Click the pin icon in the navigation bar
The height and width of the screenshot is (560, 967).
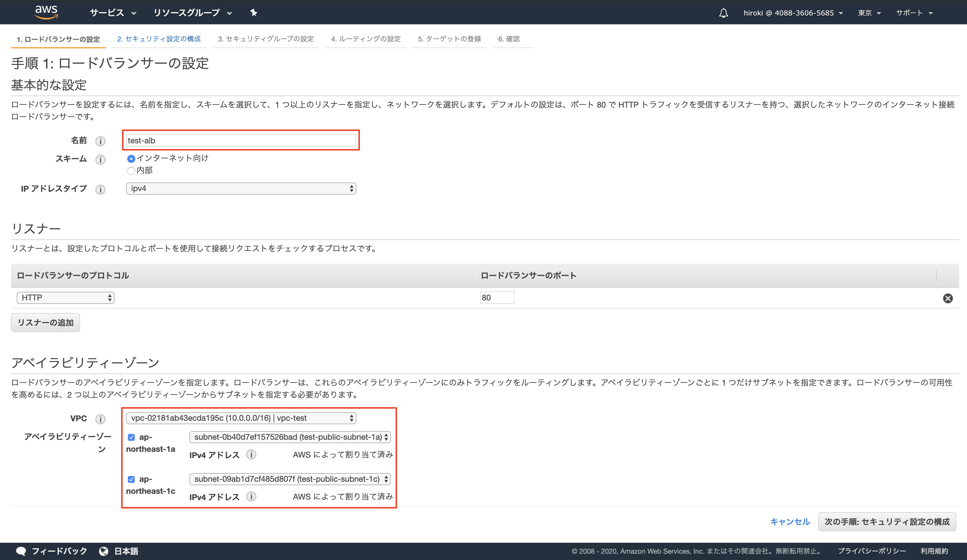coord(253,13)
